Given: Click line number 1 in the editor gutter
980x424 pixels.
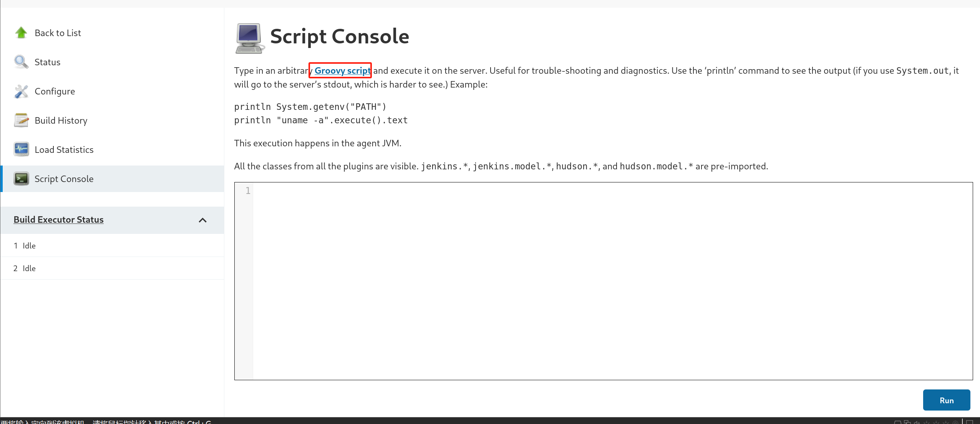Looking at the screenshot, I should [x=248, y=190].
